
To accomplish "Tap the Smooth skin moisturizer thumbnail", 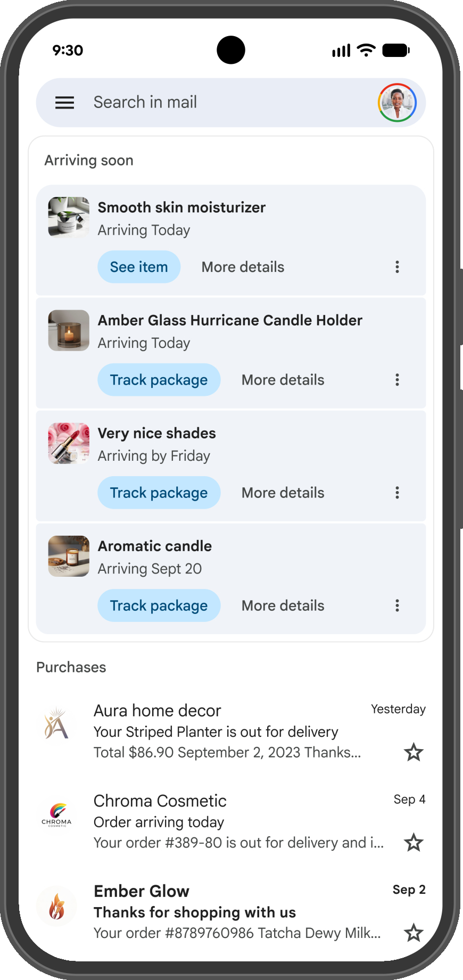I will coord(69,217).
